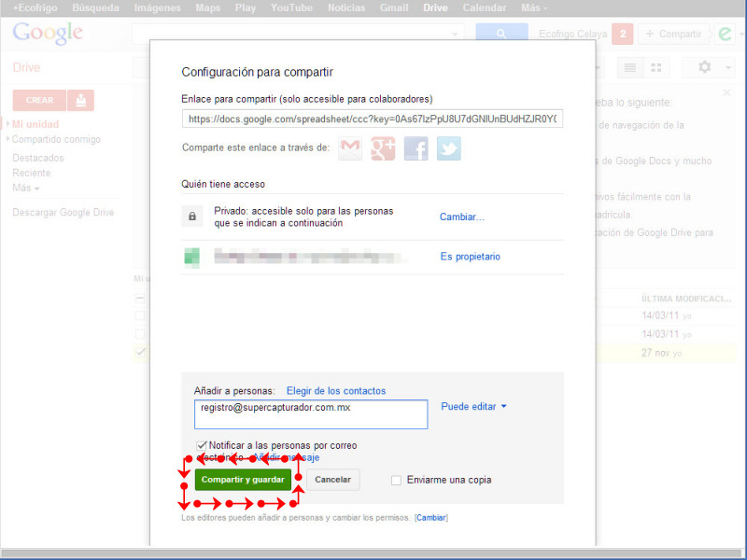Switch Drive to grid view icon
Image resolution: width=747 pixels, height=560 pixels.
pyautogui.click(x=656, y=67)
